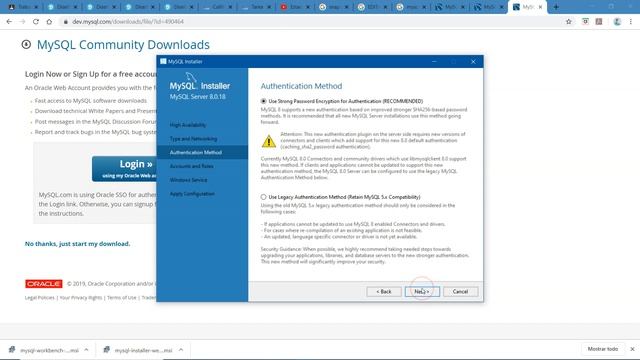Open the Chrome three-dot menu
Screen dimensions: 640x360
tap(631, 22)
